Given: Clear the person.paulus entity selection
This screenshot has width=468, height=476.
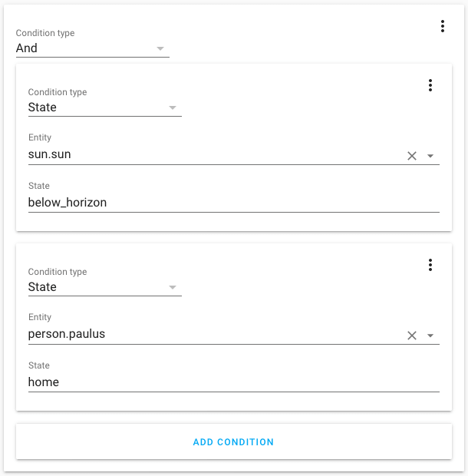Looking at the screenshot, I should tap(412, 336).
